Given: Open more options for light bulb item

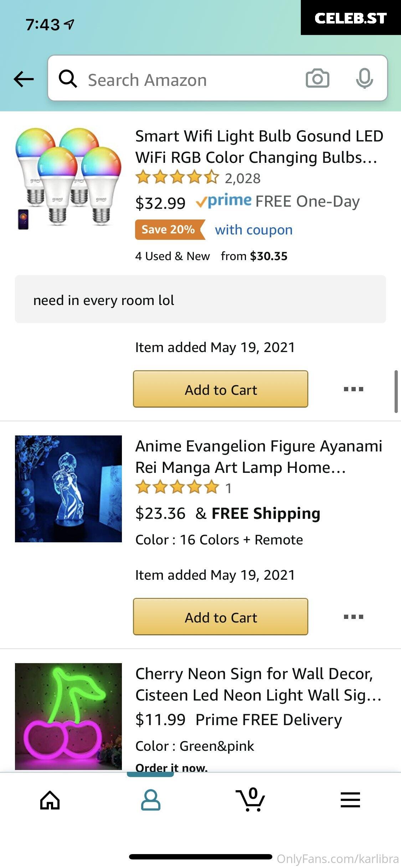Looking at the screenshot, I should tap(354, 389).
